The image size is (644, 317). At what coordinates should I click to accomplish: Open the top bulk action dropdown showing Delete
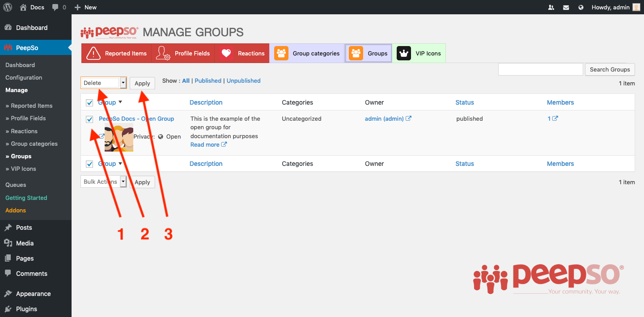tap(104, 83)
